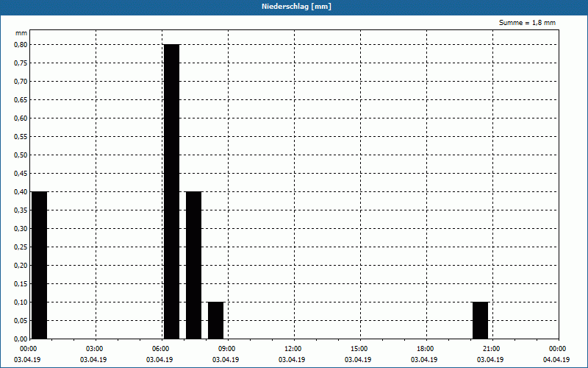Click the 09:00 time axis label
The width and height of the screenshot is (588, 368).
(x=227, y=349)
